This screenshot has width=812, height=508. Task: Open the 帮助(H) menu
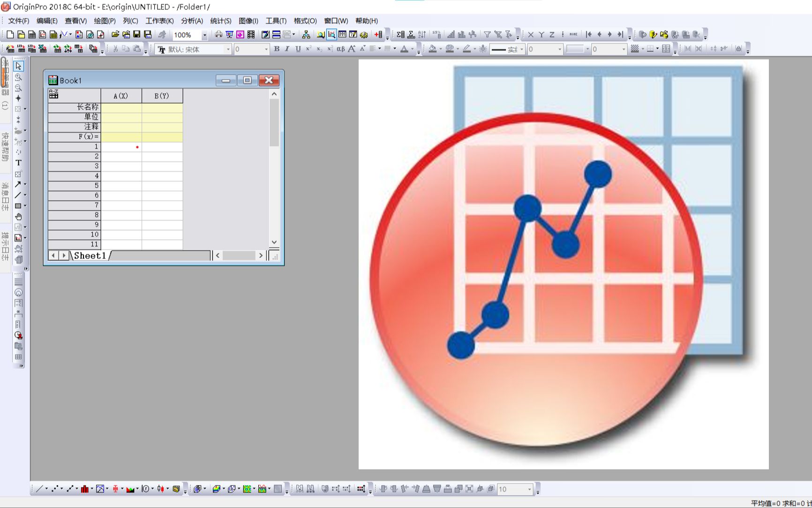coord(367,21)
